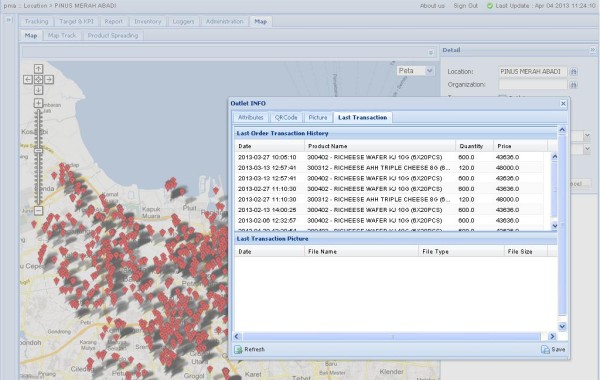Switch to the Map Track subtab

click(x=62, y=36)
